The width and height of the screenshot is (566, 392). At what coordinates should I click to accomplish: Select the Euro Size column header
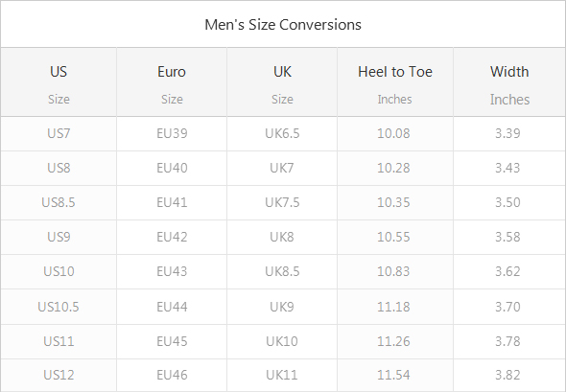click(x=172, y=82)
